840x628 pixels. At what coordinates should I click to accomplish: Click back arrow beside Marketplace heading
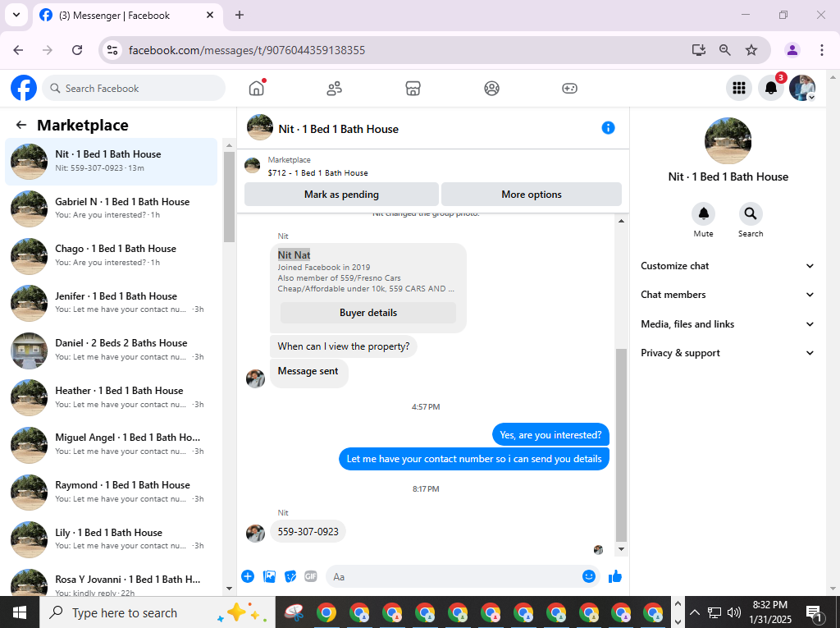(21, 125)
